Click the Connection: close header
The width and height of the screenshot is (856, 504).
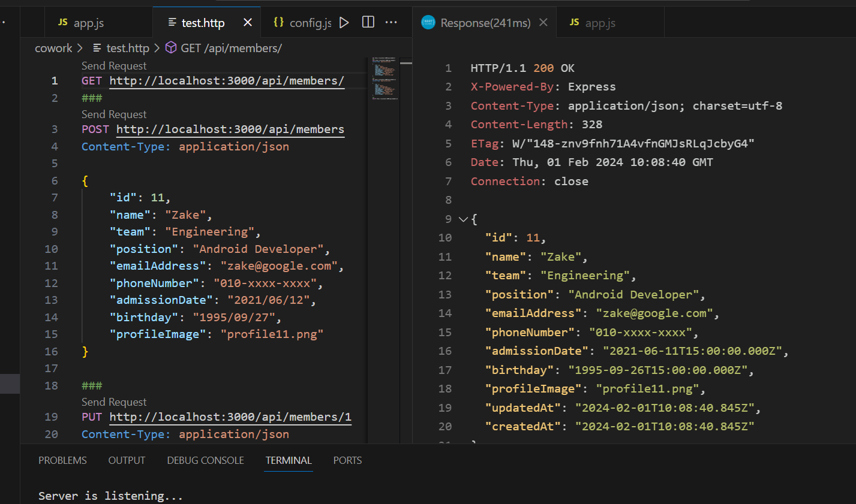(x=529, y=182)
